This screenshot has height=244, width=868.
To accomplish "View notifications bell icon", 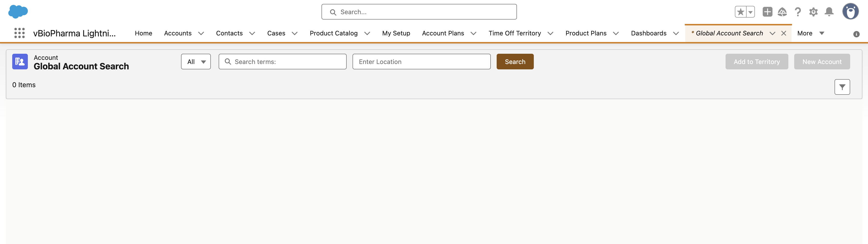I will [829, 12].
